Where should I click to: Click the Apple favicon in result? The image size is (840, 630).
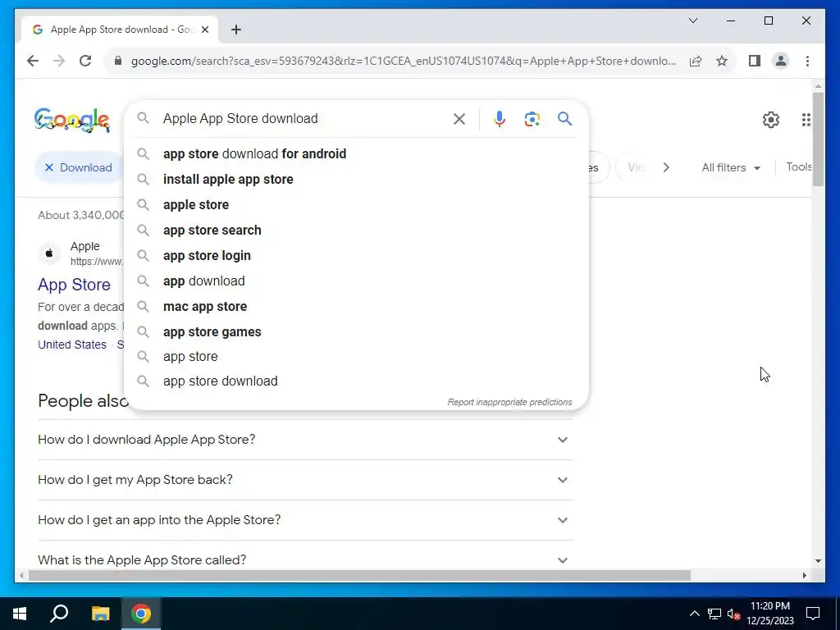49,253
